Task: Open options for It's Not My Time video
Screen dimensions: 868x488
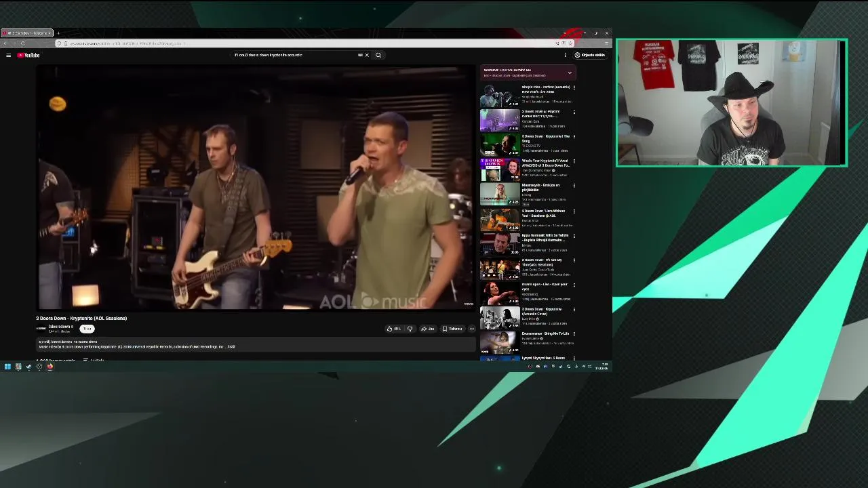Action: (x=574, y=260)
